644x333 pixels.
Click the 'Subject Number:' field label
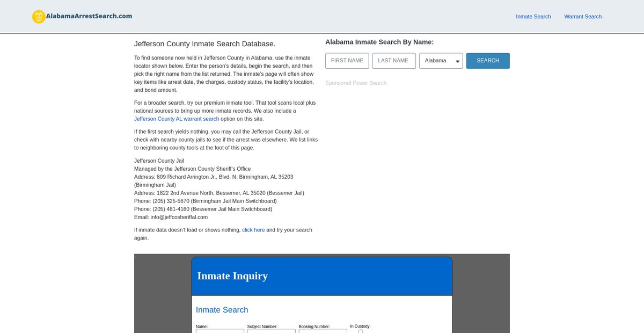click(262, 327)
